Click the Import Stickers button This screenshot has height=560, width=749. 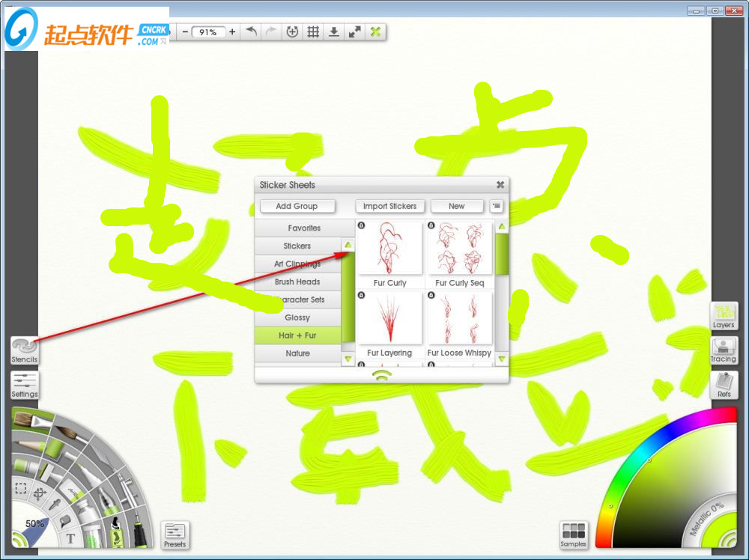tap(388, 206)
